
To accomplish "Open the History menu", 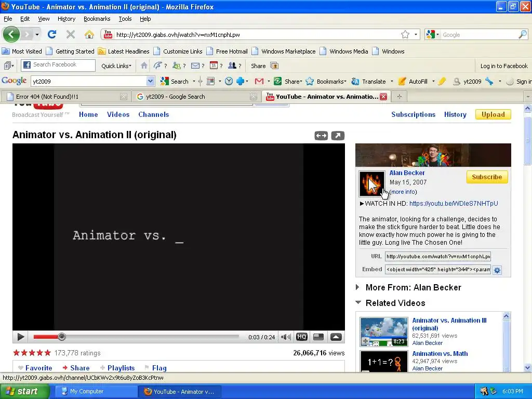I will point(66,19).
